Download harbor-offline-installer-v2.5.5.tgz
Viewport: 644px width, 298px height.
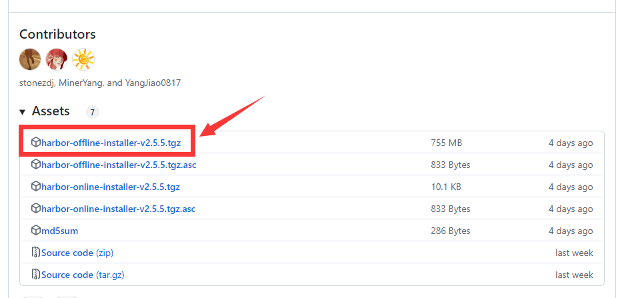(111, 143)
